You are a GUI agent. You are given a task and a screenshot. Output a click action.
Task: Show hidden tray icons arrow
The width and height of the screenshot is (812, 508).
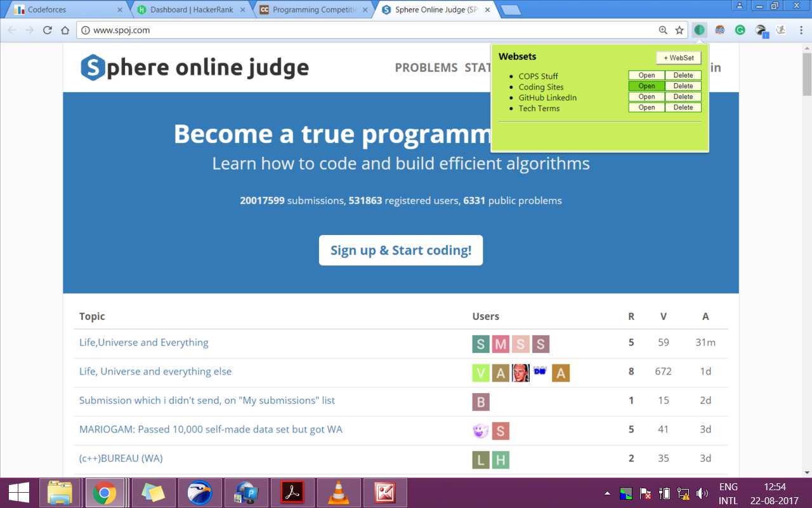[607, 493]
